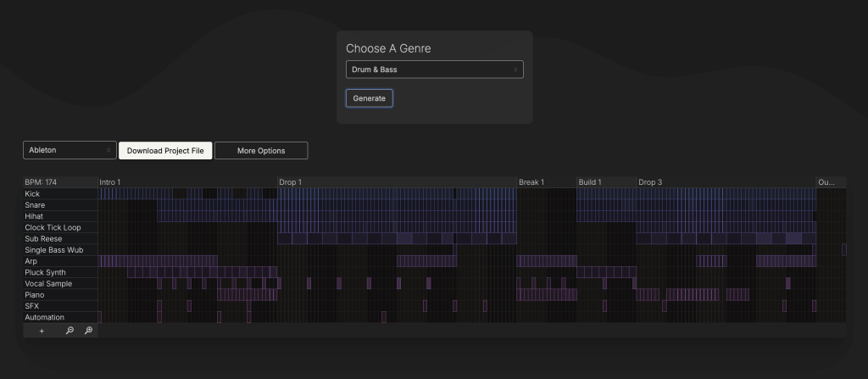Screen dimensions: 868x379
Task: Open the Ableton DAW format dropdown
Action: [70, 150]
